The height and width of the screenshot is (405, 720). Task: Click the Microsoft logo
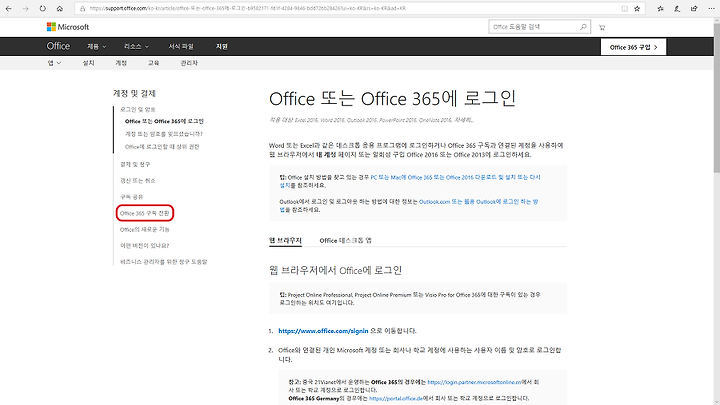click(x=68, y=27)
